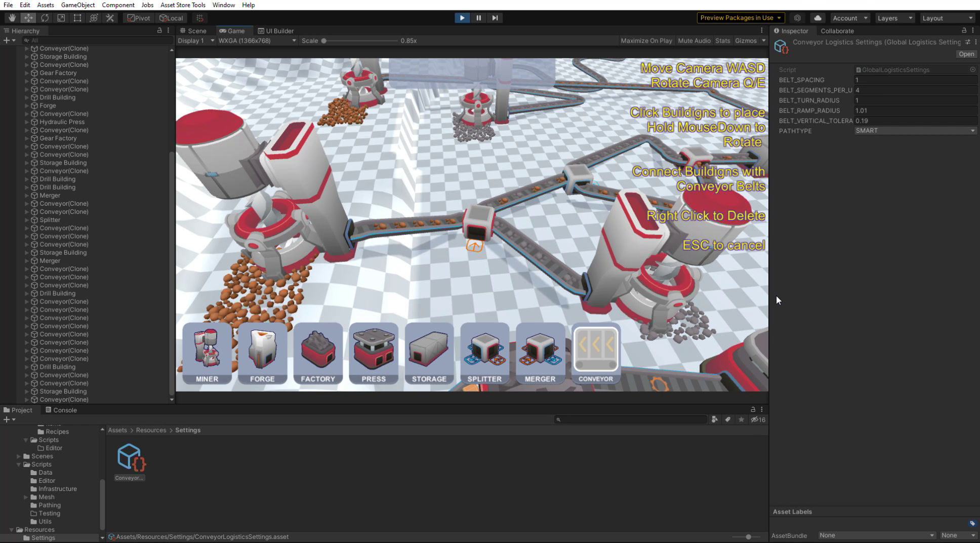Click search by label icon in Project
Viewport: 980px width, 543px height.
point(728,419)
